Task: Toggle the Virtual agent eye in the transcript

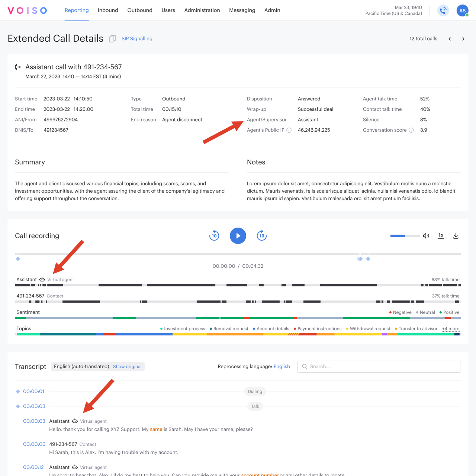Action: click(75, 421)
